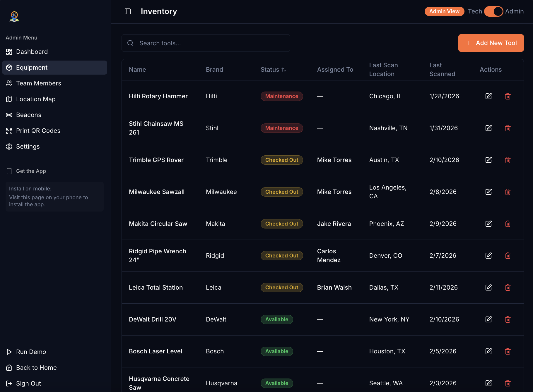This screenshot has width=533, height=392.
Task: Edit the Milwaukee Sawzall entry
Action: [x=488, y=192]
